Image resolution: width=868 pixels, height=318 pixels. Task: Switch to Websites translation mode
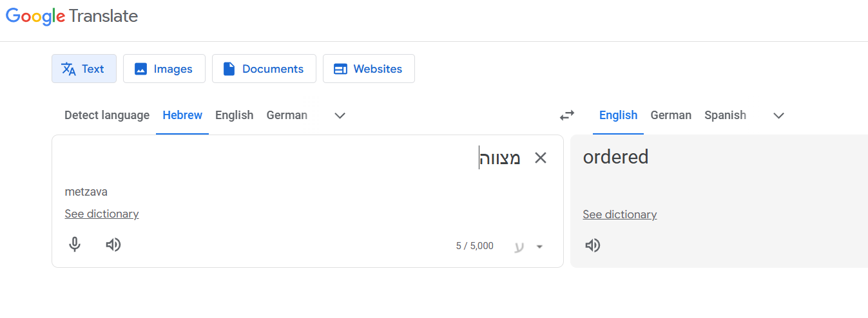(369, 69)
